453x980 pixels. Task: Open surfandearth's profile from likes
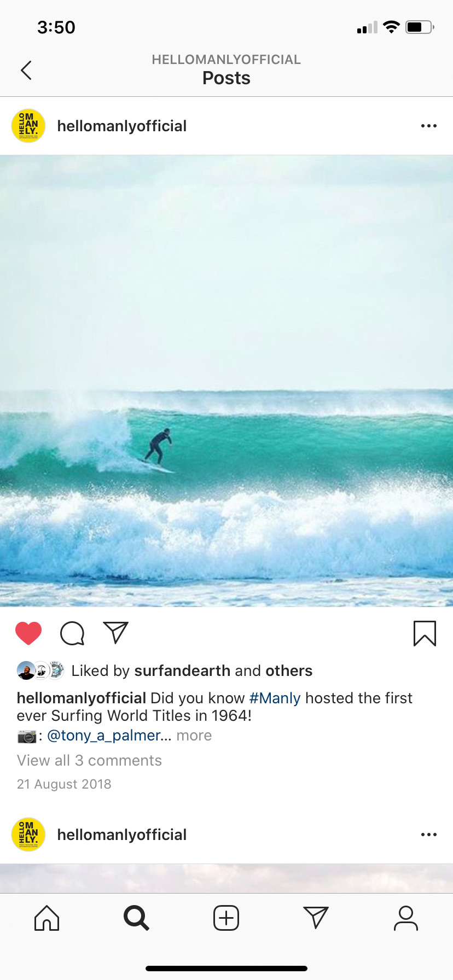coord(182,671)
